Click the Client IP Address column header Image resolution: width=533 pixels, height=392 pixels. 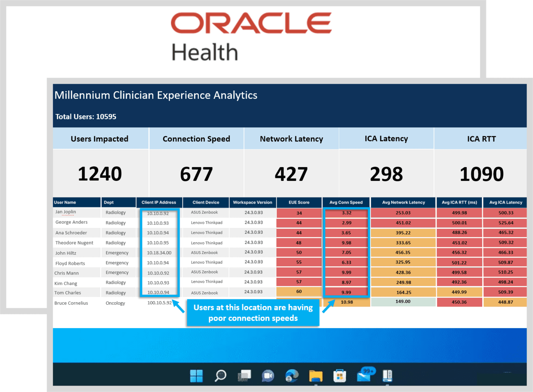click(159, 202)
